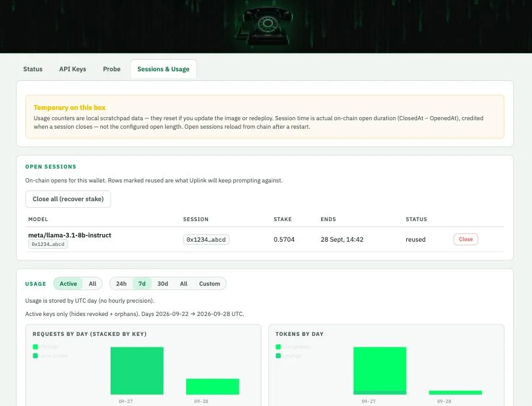Viewport: 532px width, 406px height.
Task: Choose Custom date range
Action: point(209,283)
